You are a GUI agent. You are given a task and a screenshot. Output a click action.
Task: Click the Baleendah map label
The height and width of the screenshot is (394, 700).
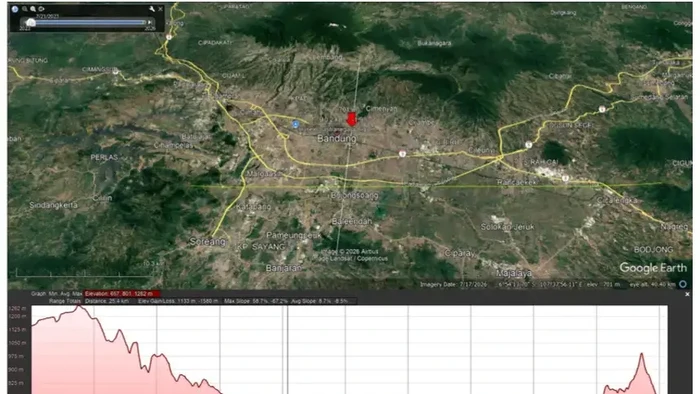click(352, 221)
